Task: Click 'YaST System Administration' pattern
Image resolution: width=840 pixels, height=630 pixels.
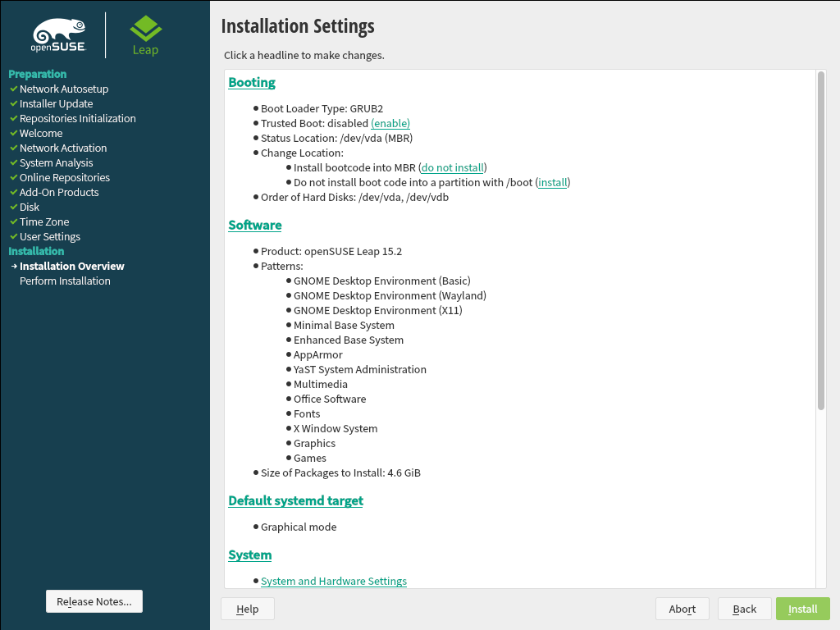Action: tap(360, 370)
